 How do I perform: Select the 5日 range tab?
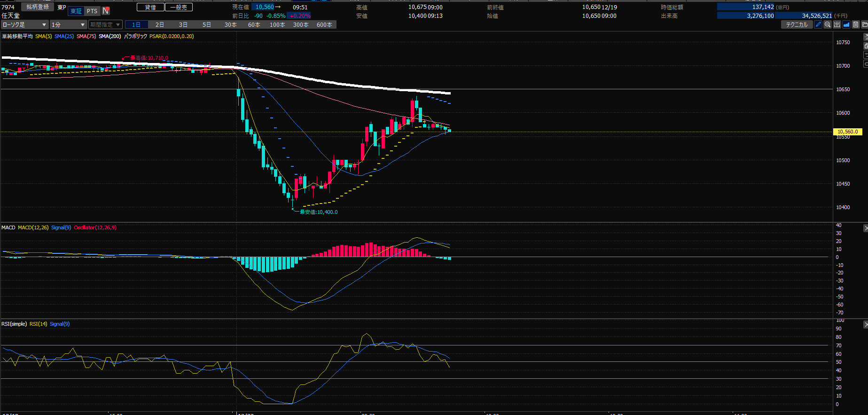[207, 25]
